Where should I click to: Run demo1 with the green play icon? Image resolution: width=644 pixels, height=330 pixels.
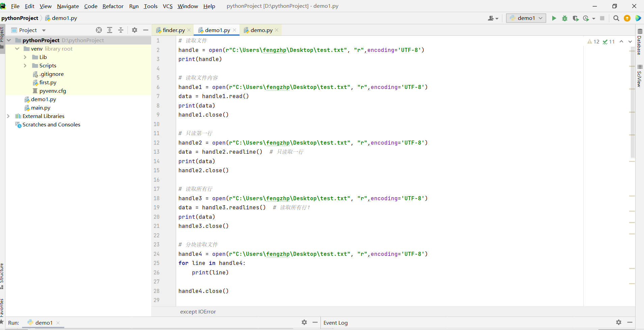coord(554,18)
